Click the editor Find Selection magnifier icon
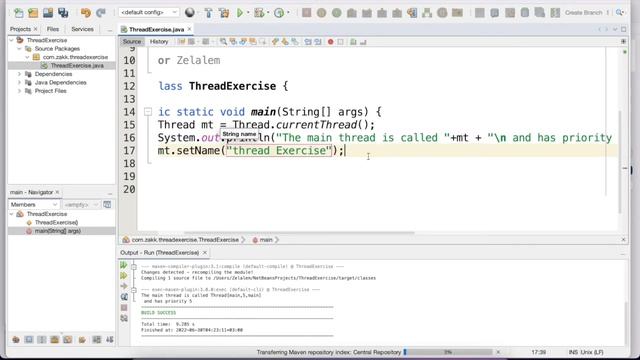 point(223,42)
